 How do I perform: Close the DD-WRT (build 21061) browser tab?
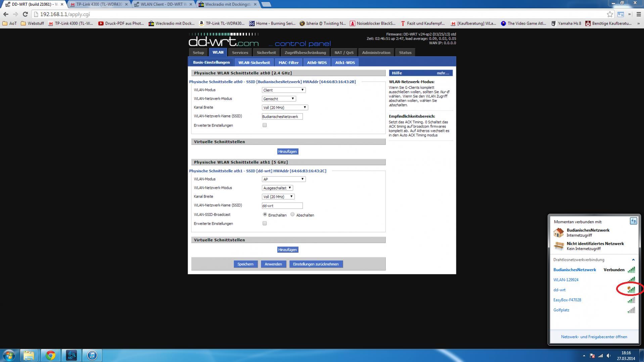click(x=62, y=4)
